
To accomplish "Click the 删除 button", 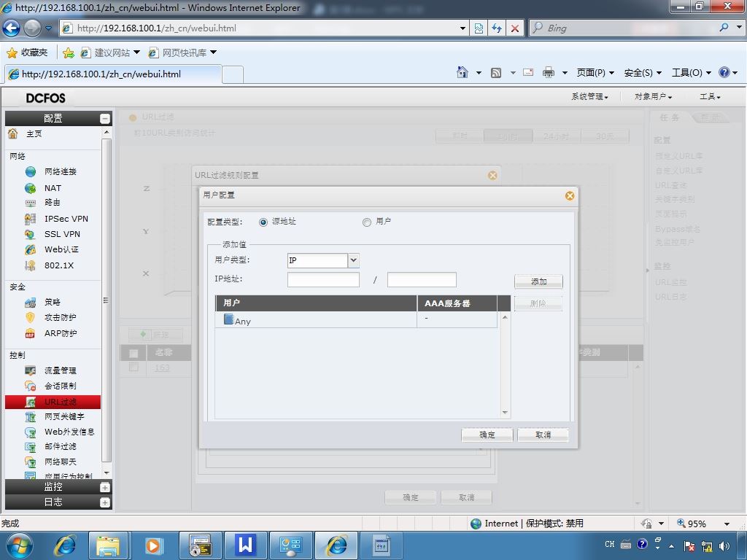I will 538,303.
